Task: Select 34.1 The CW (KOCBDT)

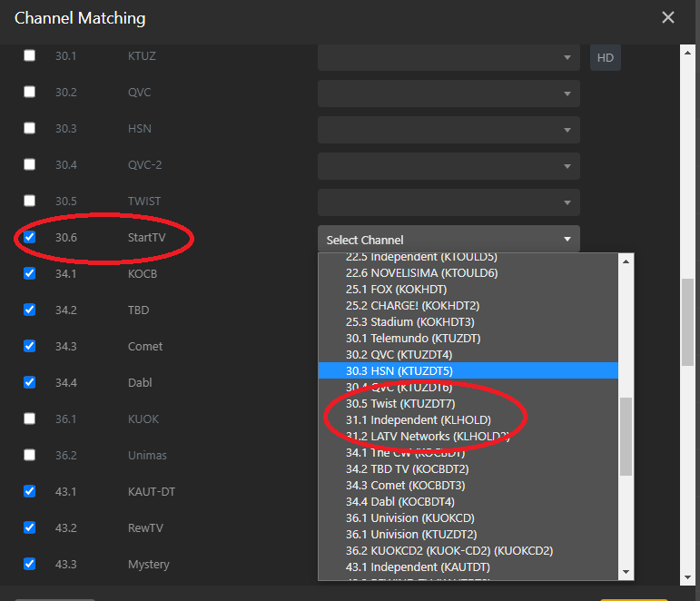Action: (468, 453)
